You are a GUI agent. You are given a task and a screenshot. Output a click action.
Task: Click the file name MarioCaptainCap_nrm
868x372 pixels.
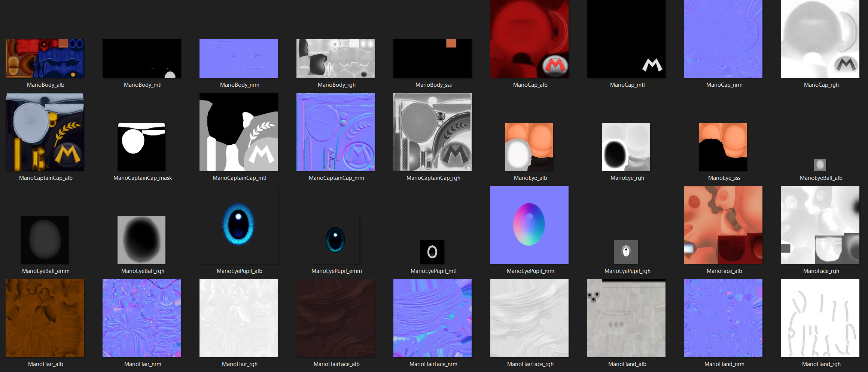336,178
